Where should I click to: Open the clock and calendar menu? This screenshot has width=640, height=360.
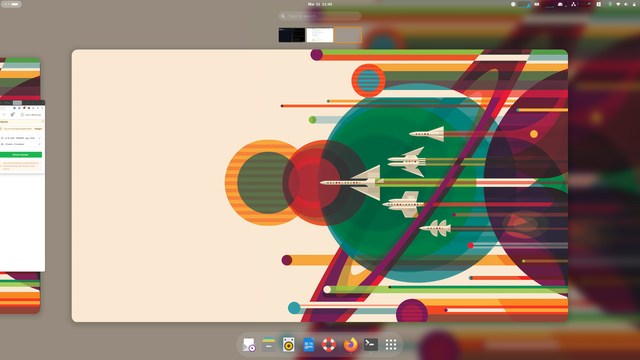pyautogui.click(x=320, y=4)
